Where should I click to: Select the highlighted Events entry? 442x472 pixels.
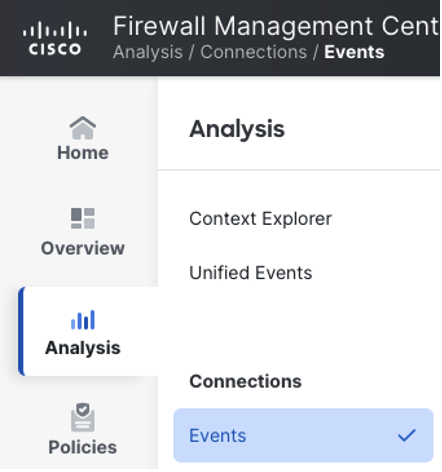pyautogui.click(x=303, y=435)
